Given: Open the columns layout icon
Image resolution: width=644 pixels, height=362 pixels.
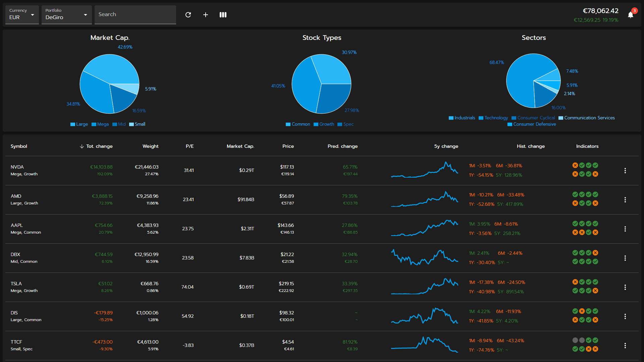Looking at the screenshot, I should tap(223, 15).
